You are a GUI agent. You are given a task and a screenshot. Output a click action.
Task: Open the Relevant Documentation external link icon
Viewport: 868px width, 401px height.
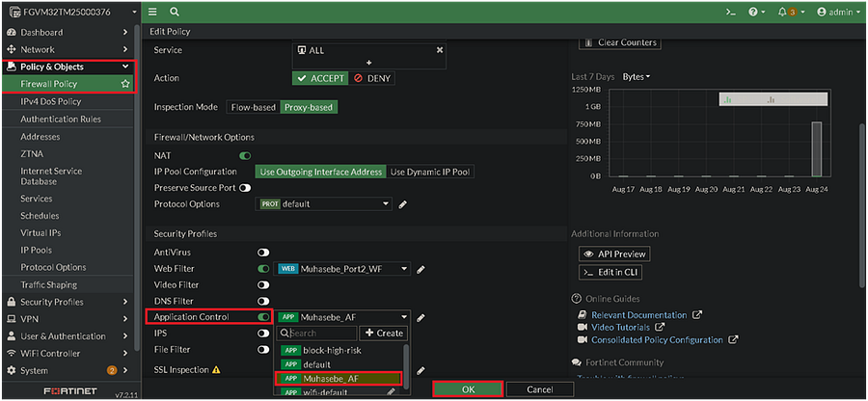pyautogui.click(x=697, y=314)
